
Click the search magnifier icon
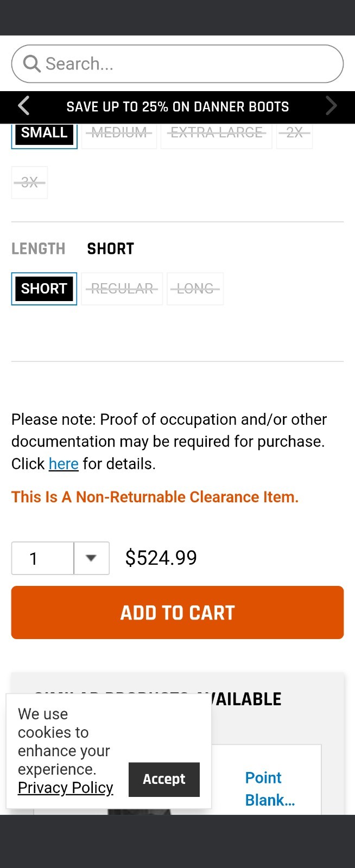click(x=32, y=64)
